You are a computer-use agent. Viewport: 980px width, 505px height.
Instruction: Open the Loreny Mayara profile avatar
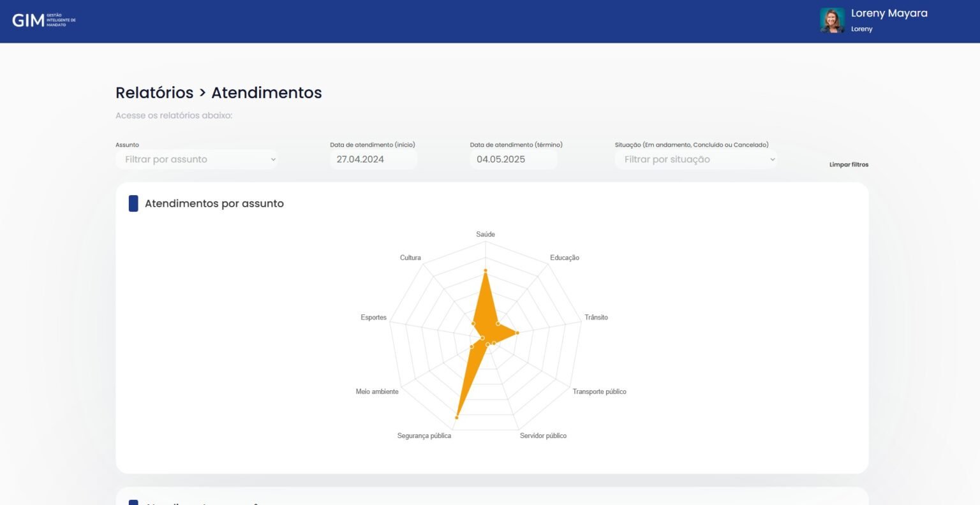(832, 20)
